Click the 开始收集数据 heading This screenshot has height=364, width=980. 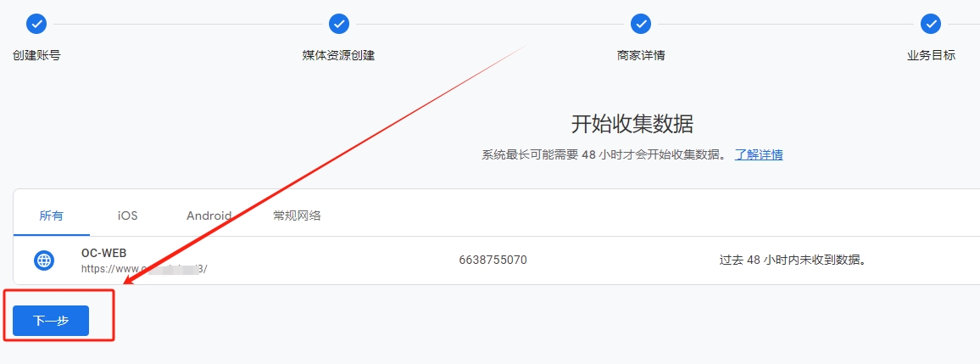[x=632, y=124]
